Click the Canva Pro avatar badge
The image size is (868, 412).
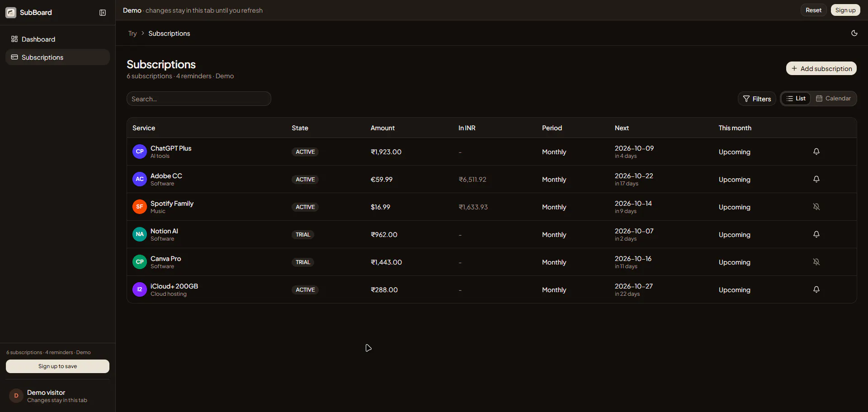(140, 262)
